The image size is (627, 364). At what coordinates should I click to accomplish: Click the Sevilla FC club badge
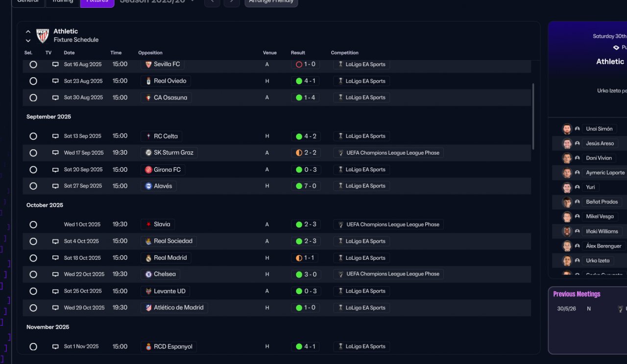[148, 64]
